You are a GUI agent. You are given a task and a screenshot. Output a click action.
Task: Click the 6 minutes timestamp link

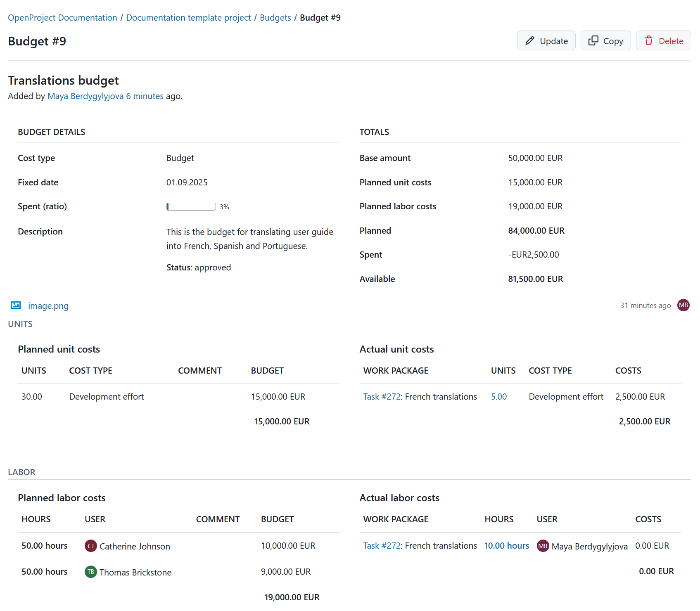pos(145,96)
